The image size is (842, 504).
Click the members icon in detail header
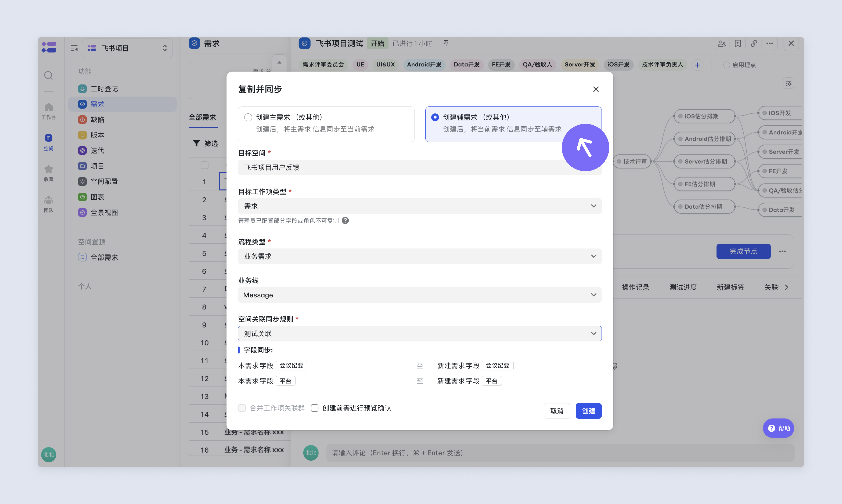tap(722, 44)
